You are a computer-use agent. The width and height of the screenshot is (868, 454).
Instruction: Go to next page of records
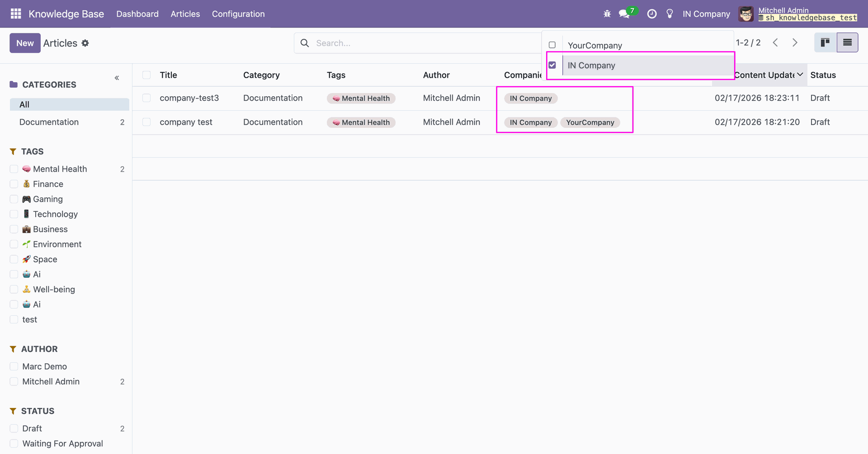795,42
